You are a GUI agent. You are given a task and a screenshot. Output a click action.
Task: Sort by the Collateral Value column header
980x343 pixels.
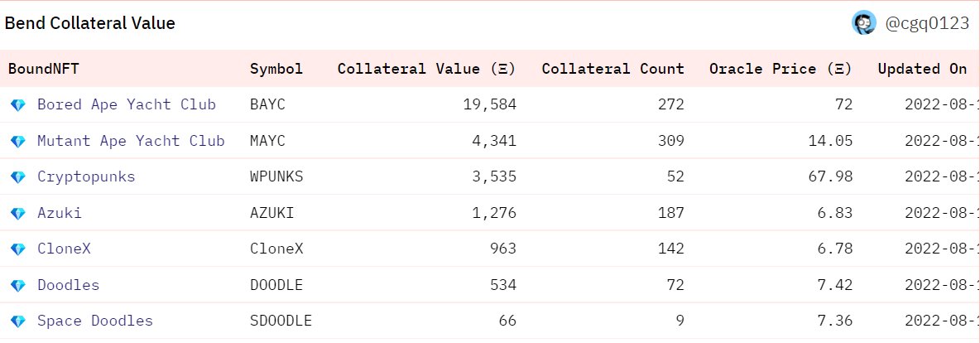tap(427, 69)
